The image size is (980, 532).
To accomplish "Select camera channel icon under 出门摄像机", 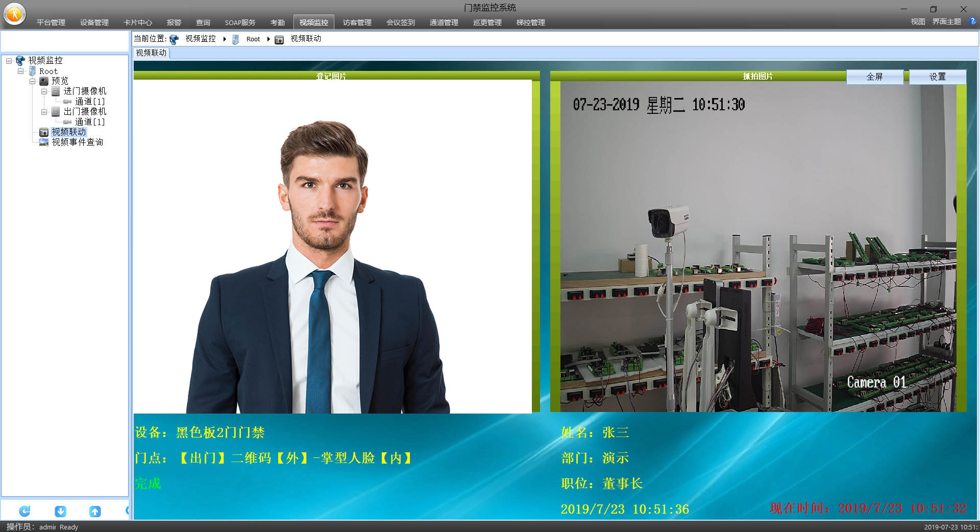I will (x=67, y=122).
